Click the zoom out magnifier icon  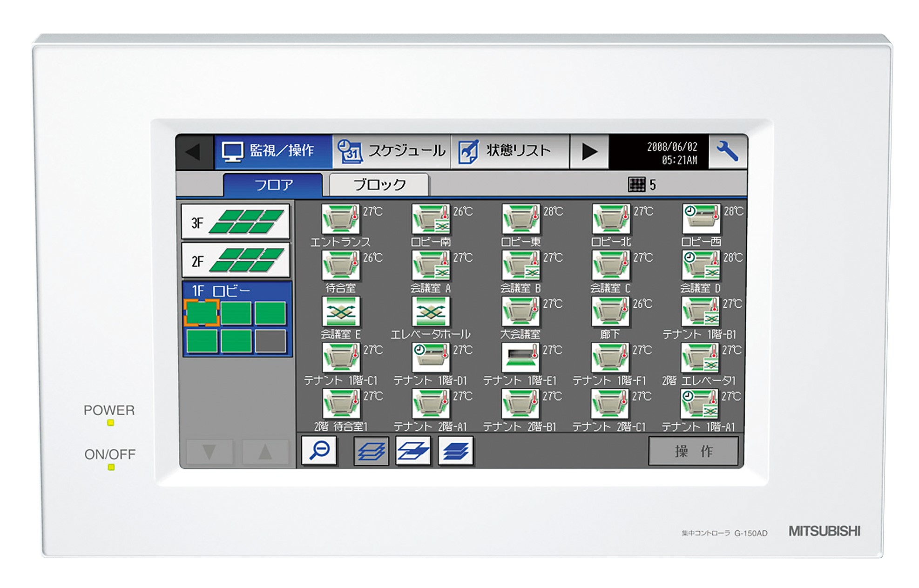[x=319, y=450]
